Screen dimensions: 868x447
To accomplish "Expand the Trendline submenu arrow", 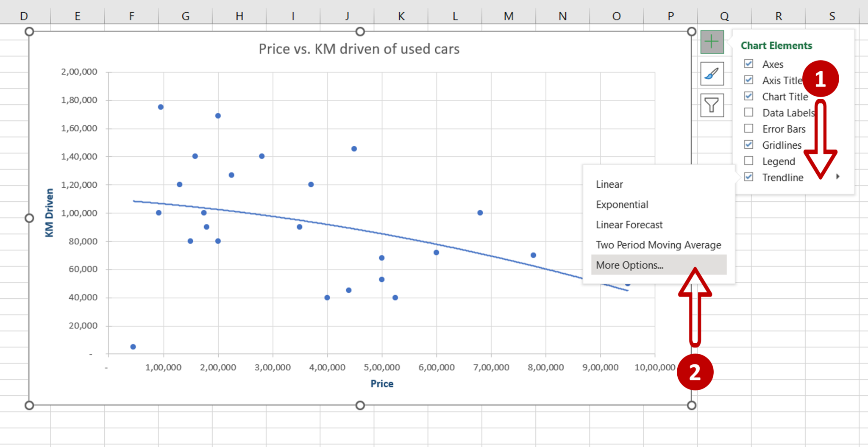I will coord(838,177).
